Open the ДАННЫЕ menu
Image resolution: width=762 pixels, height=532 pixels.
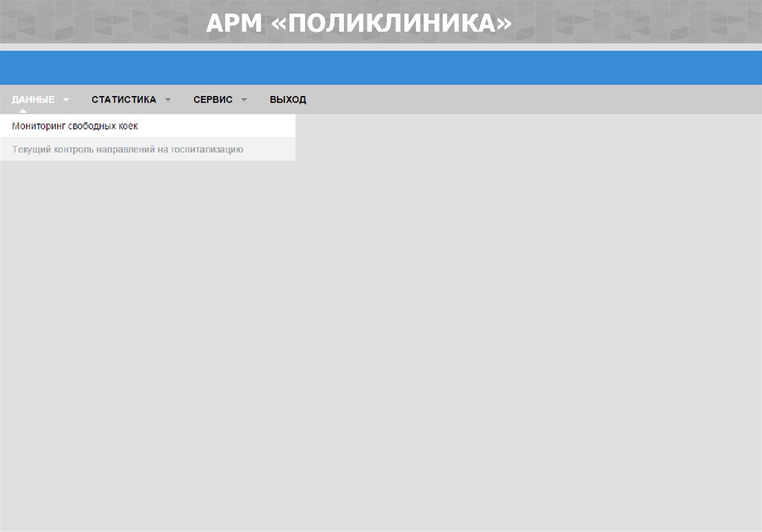click(x=33, y=100)
